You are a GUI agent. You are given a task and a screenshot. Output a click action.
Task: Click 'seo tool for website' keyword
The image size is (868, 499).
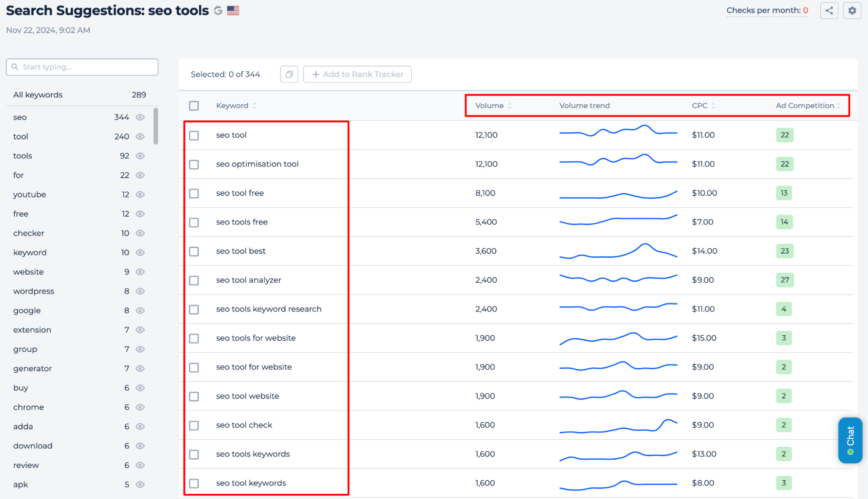click(x=254, y=367)
